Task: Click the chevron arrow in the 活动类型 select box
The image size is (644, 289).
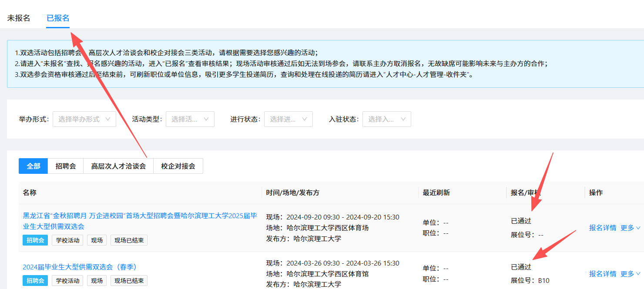Action: coord(206,119)
